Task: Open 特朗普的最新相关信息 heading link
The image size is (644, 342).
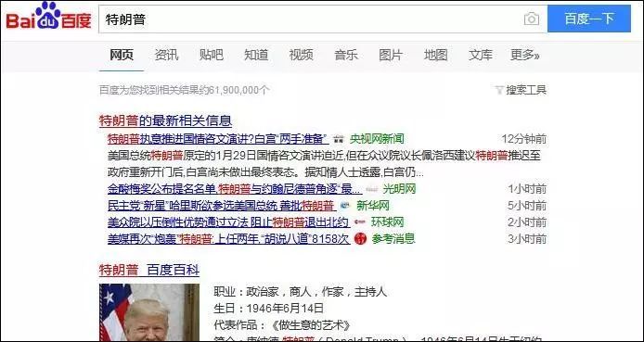Action: (x=165, y=121)
